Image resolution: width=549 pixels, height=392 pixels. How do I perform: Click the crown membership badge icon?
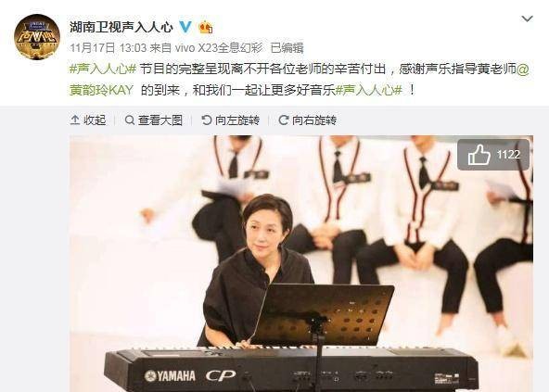(206, 27)
